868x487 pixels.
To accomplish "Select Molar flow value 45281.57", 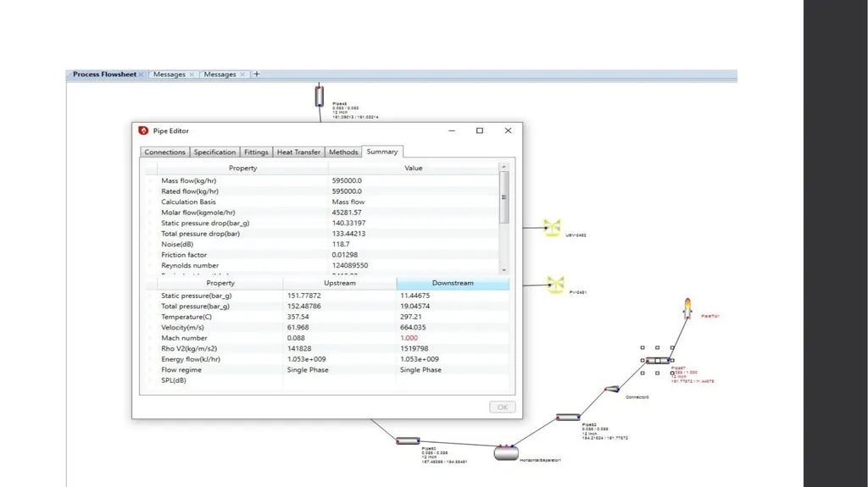I will pyautogui.click(x=347, y=213).
